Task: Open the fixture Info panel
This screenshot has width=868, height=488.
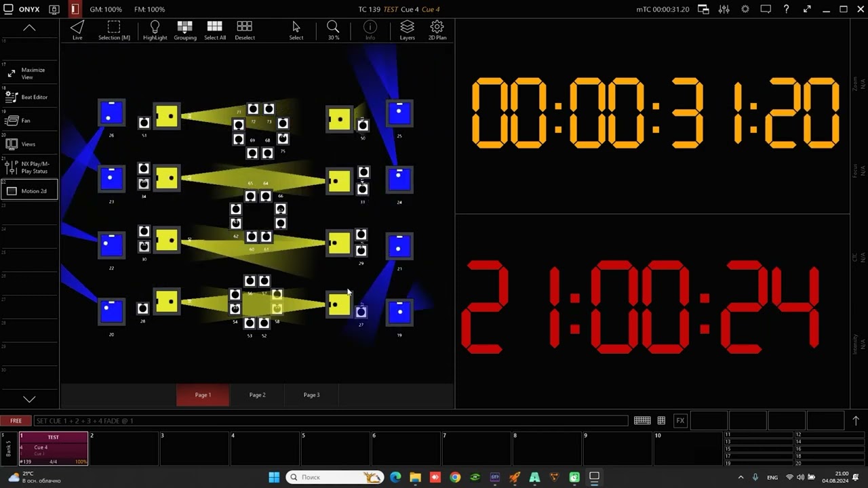Action: [370, 30]
